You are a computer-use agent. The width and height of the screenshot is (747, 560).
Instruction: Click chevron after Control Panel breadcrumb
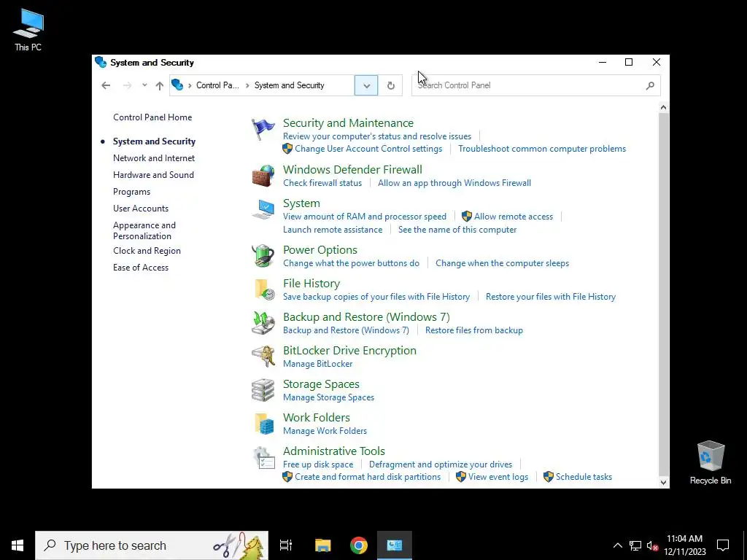[247, 86]
